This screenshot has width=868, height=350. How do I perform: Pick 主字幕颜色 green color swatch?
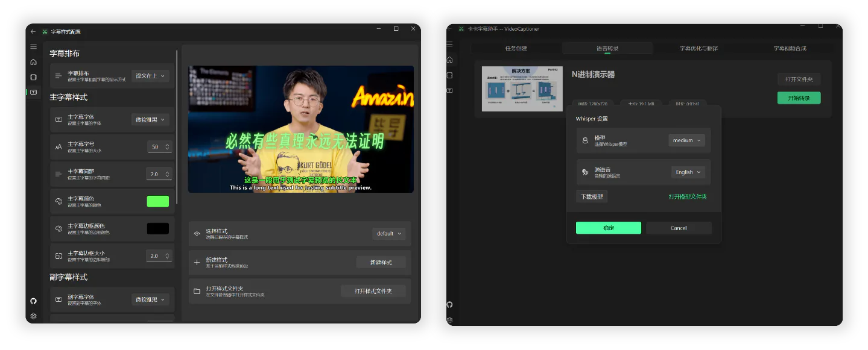coord(158,201)
